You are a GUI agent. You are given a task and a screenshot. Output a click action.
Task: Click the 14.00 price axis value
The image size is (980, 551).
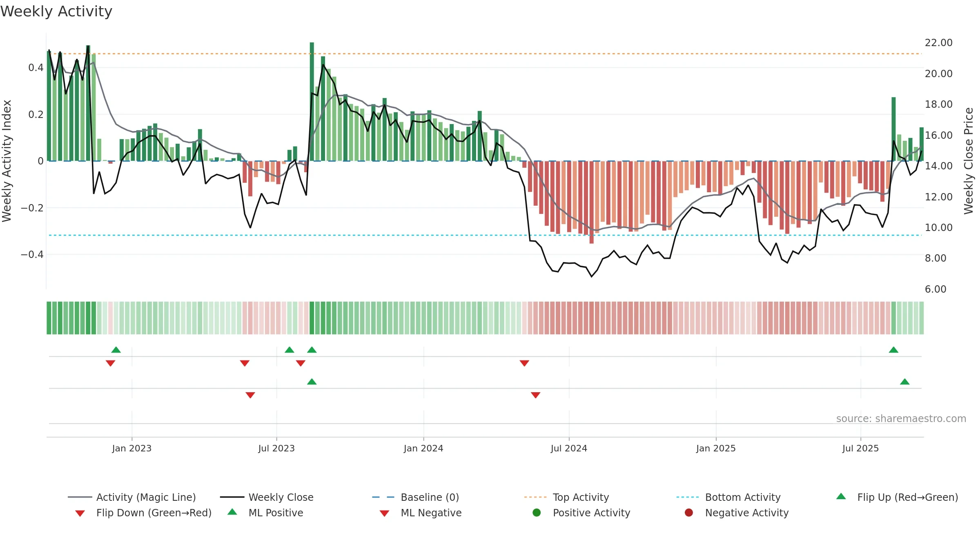[x=939, y=166]
